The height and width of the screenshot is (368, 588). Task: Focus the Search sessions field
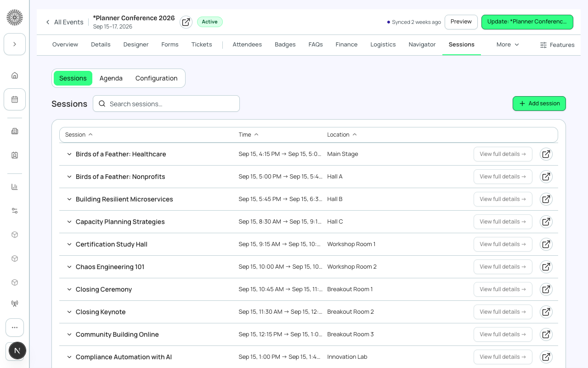click(x=166, y=103)
